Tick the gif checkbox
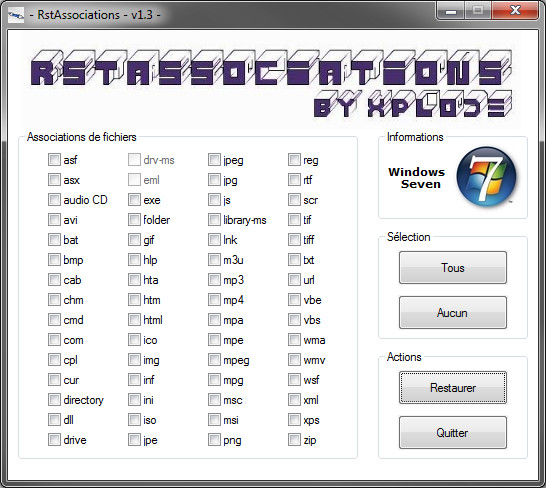Screen dimensions: 546x488 pos(134,240)
